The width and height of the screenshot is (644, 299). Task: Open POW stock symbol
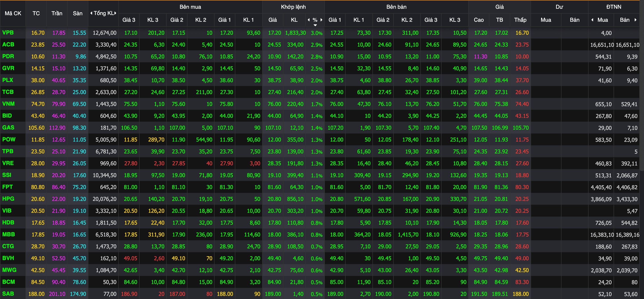click(x=9, y=139)
